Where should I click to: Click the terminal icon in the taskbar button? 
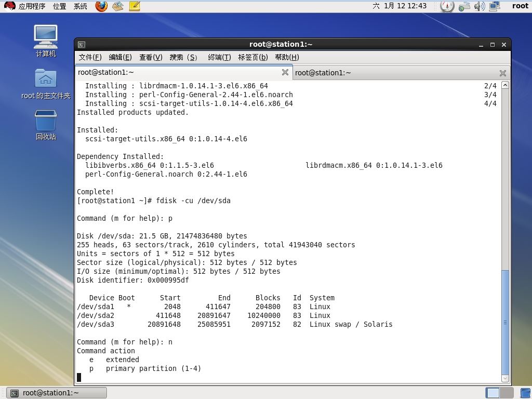(x=14, y=393)
